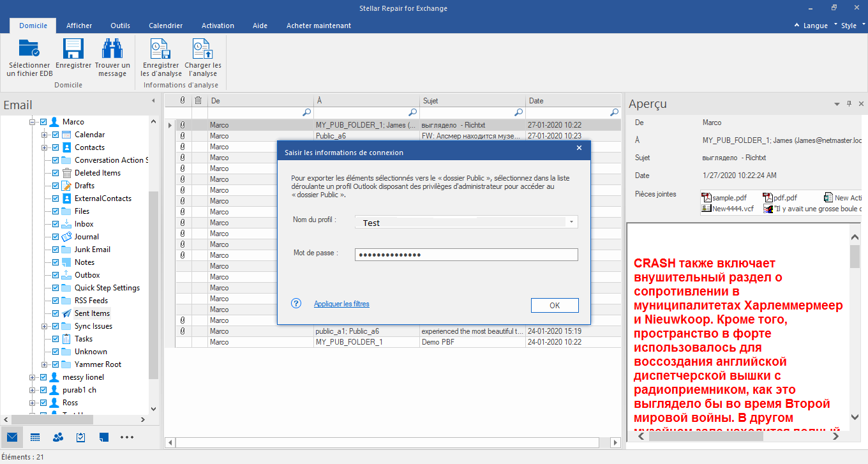This screenshot has height=464, width=868.
Task: Toggle the Junk Email checkbox
Action: pos(56,250)
